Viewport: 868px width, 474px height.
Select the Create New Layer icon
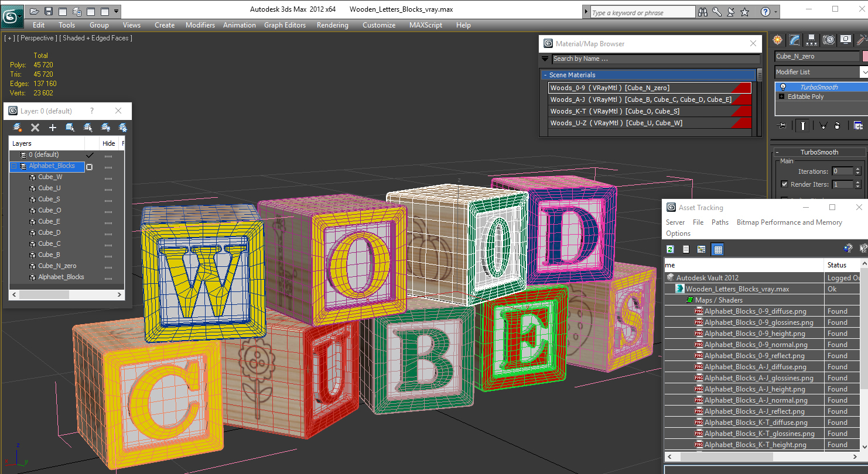click(x=16, y=128)
